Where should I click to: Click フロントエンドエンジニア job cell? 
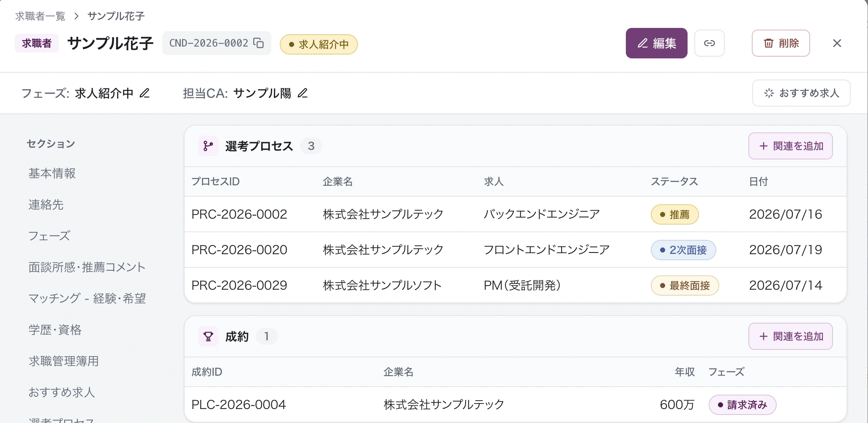tap(546, 250)
